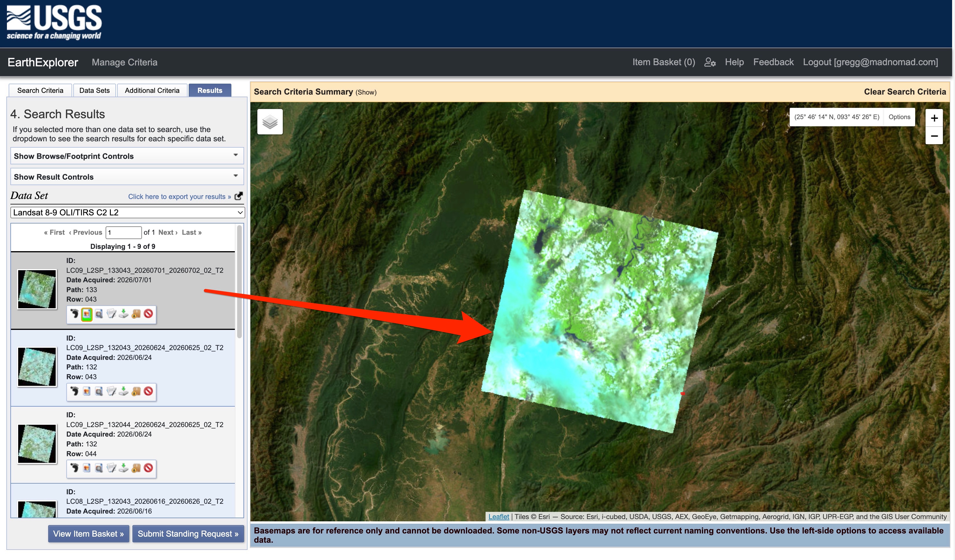Exclude scene 132044_20260624 from results
This screenshot has width=955, height=560.
pos(149,468)
